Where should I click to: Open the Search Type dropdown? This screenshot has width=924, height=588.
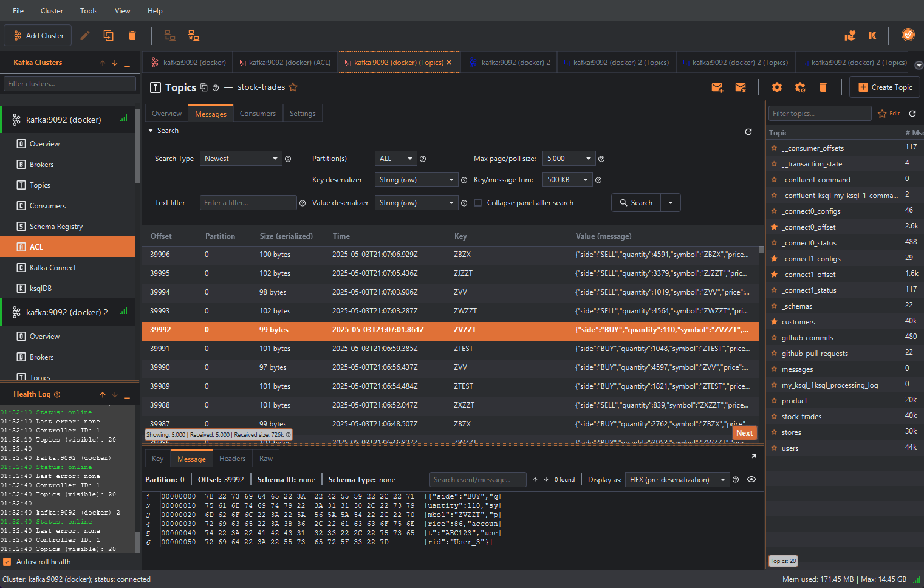coord(241,159)
